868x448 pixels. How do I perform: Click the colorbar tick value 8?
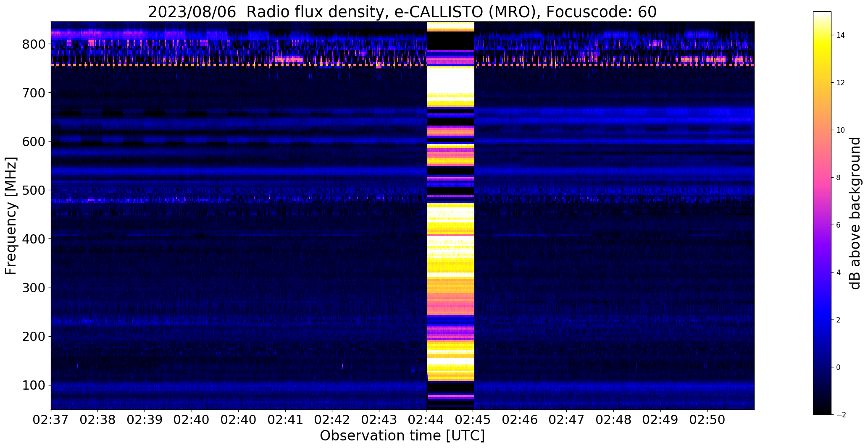839,178
